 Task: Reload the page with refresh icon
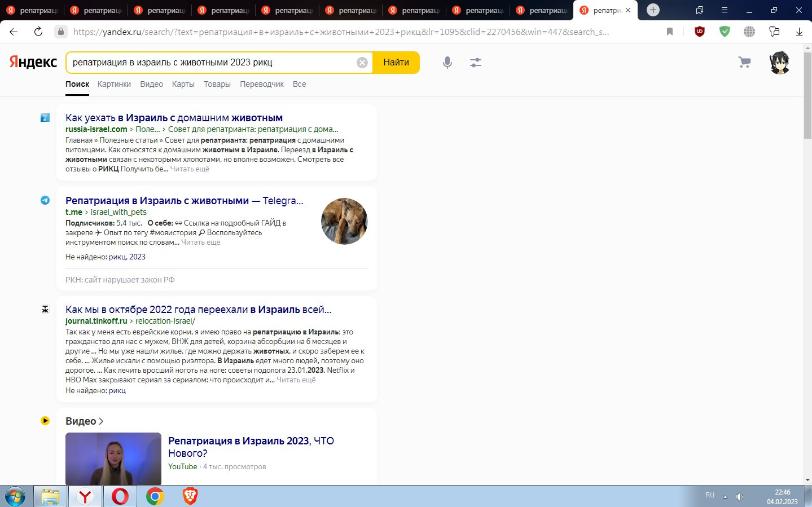point(38,32)
